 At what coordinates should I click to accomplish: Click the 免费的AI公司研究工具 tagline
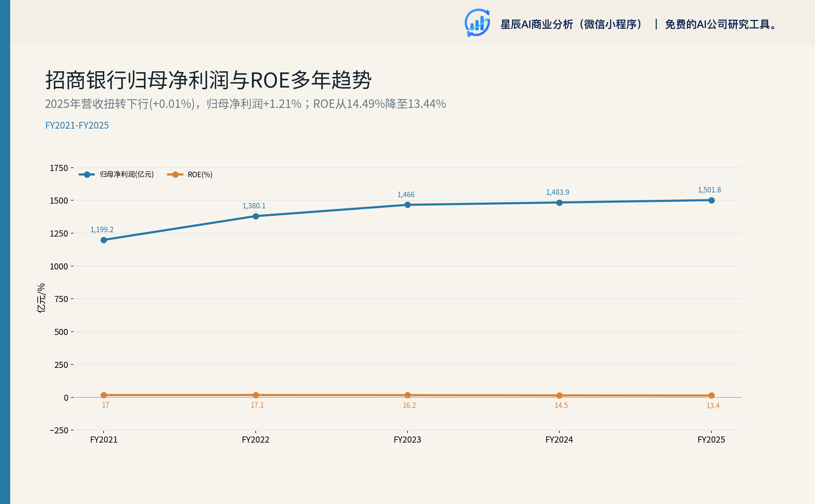pyautogui.click(x=721, y=24)
